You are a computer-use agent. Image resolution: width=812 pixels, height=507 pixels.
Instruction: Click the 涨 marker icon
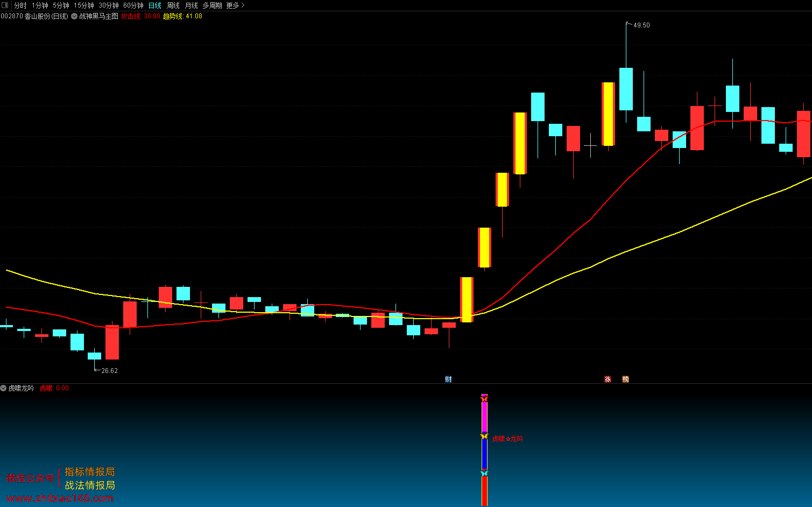click(608, 379)
